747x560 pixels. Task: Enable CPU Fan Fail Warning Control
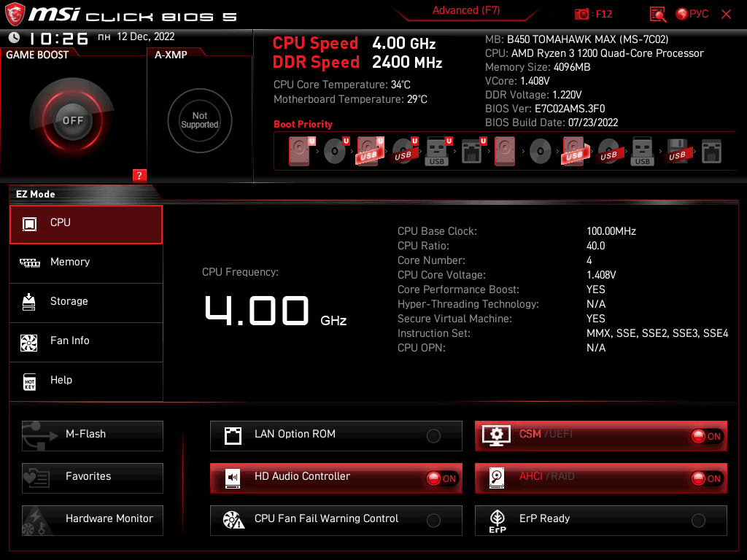[x=433, y=521]
